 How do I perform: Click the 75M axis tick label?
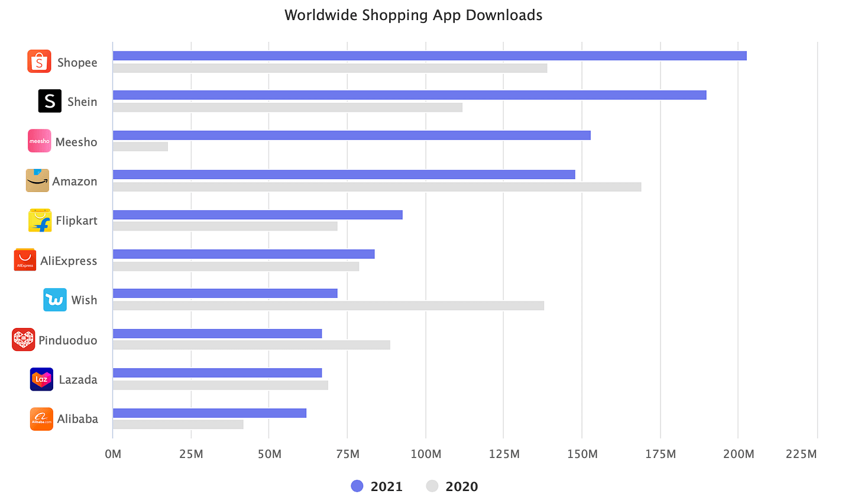click(348, 454)
